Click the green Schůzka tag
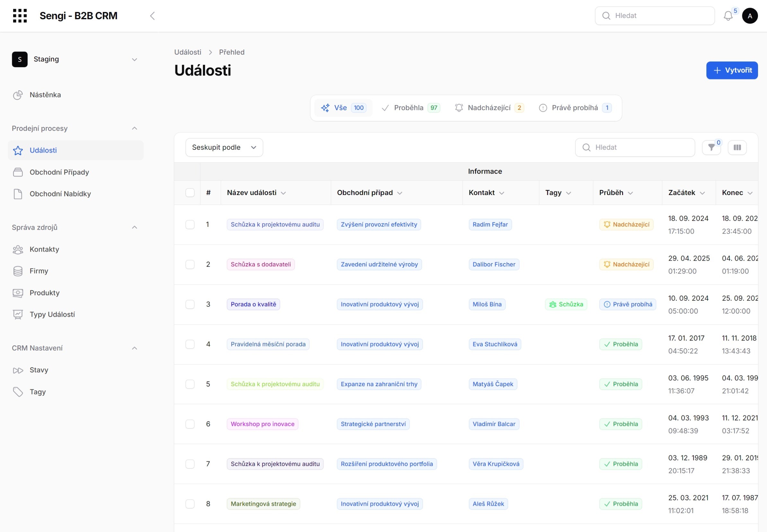767x532 pixels. [566, 304]
